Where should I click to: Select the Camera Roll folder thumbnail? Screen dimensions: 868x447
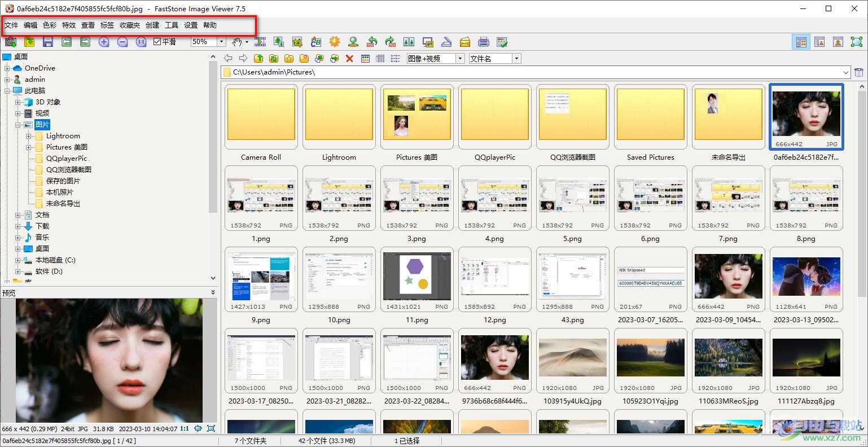[261, 116]
